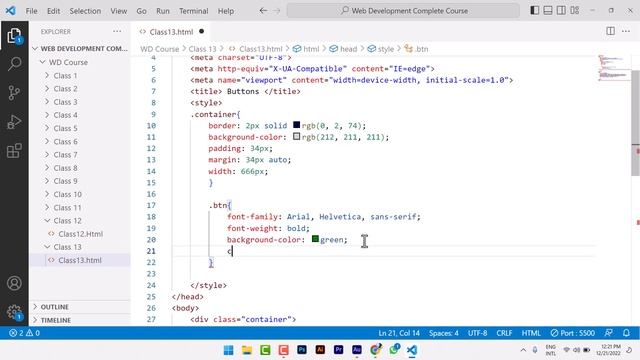Split the editor to the right
Screen dimensions: 640x360
coord(610,31)
